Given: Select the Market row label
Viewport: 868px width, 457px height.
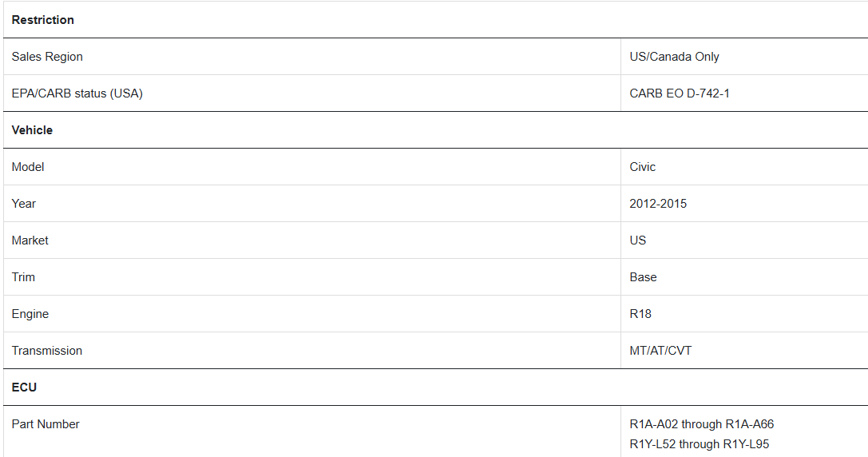Looking at the screenshot, I should 30,240.
